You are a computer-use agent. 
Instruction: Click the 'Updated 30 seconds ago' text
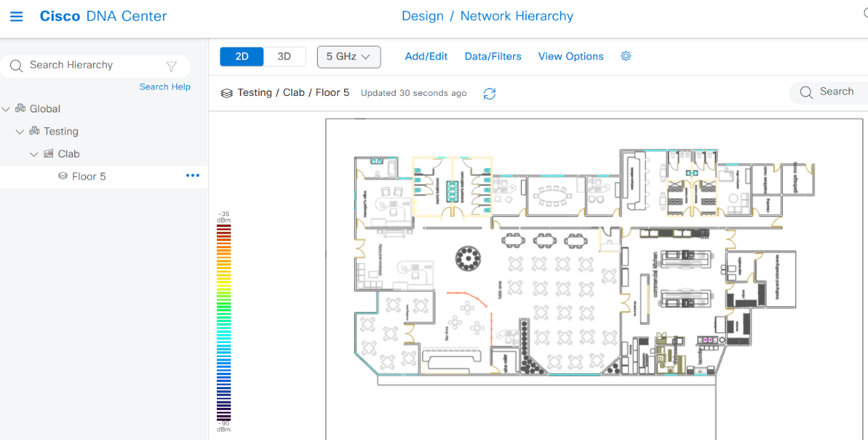click(x=414, y=93)
